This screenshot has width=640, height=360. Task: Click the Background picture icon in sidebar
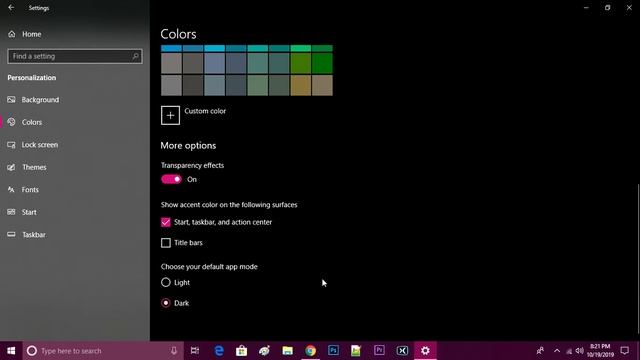(x=11, y=100)
